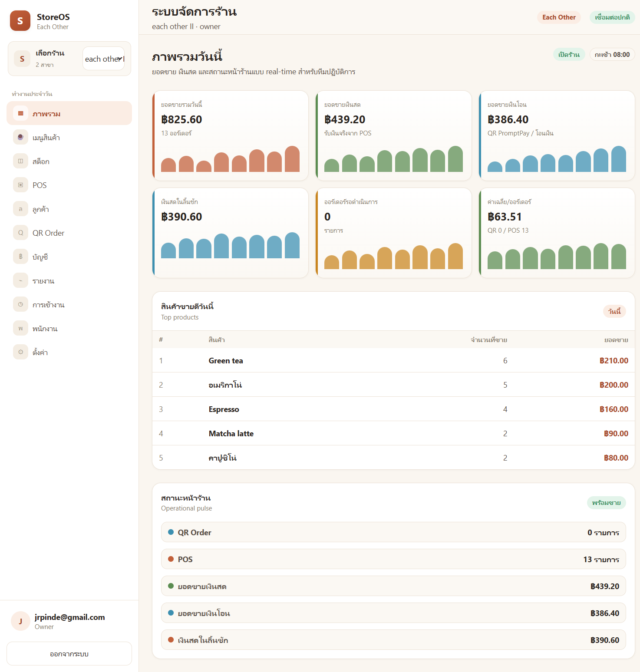Click the วันนี้ filter on top products

[x=614, y=311]
